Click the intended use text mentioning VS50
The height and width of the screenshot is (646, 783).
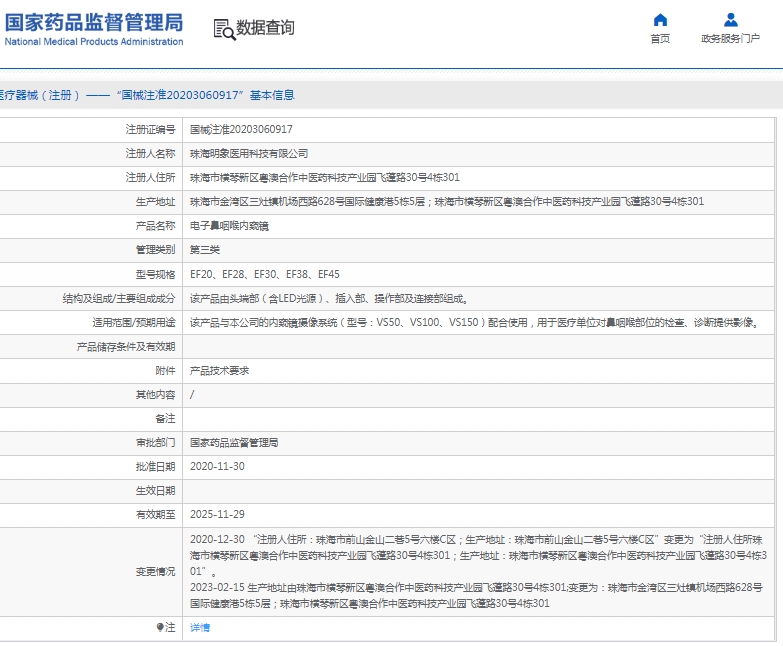(474, 323)
